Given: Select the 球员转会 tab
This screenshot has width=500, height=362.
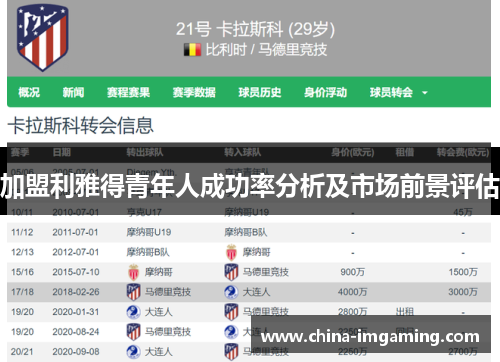Looking at the screenshot, I should tap(391, 92).
